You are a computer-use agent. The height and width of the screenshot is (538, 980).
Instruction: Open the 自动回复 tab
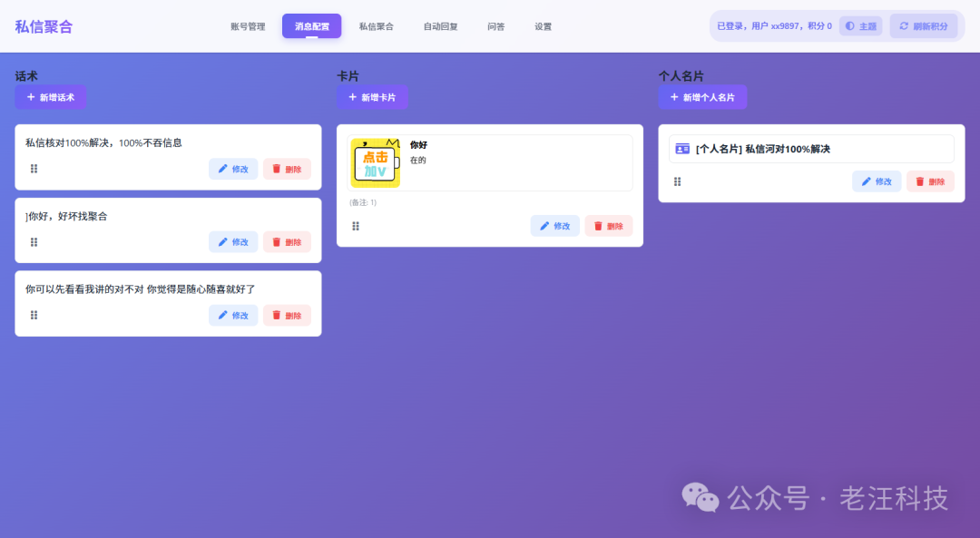pyautogui.click(x=441, y=26)
